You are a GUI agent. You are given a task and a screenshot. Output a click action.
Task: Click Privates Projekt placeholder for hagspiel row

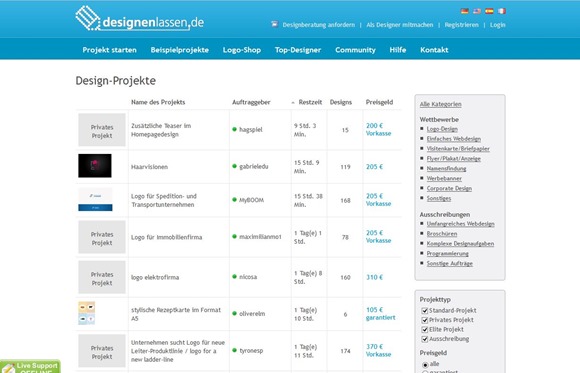(102, 130)
